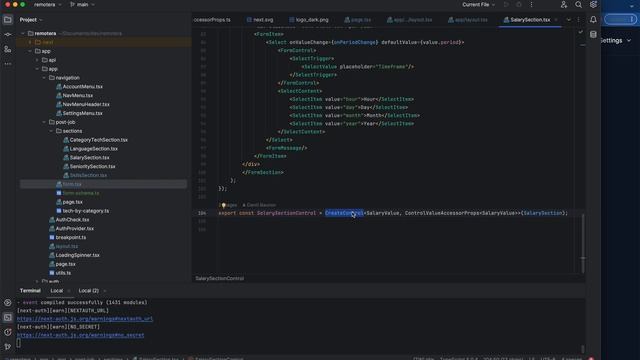Open CategoryTechSection.tsx in project tree
Viewport: 640px width, 360px height.
coord(98,140)
